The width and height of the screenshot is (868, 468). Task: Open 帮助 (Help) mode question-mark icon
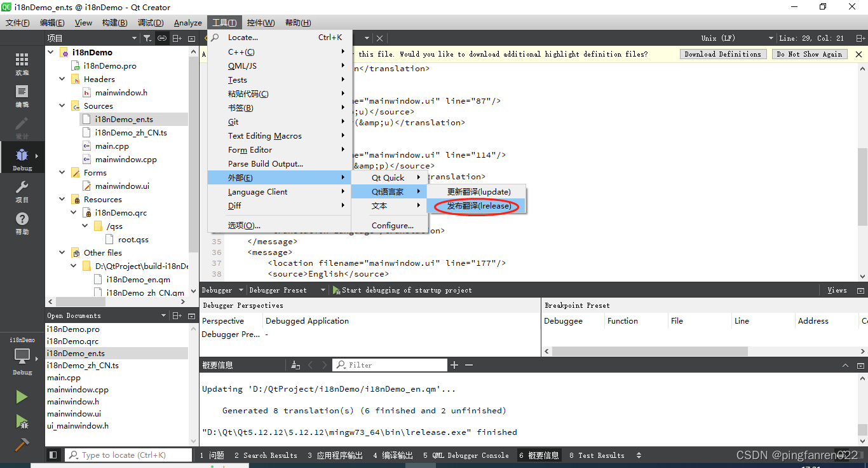tap(22, 219)
